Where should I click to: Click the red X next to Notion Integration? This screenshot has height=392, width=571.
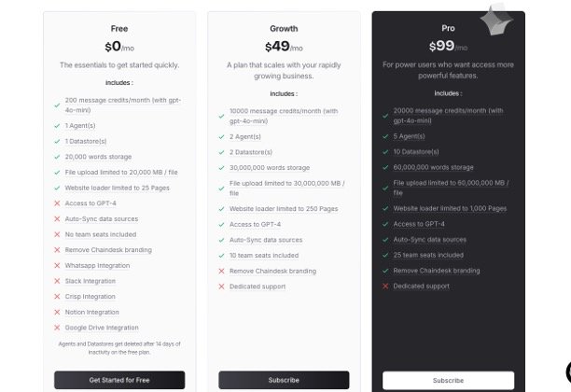coord(58,312)
